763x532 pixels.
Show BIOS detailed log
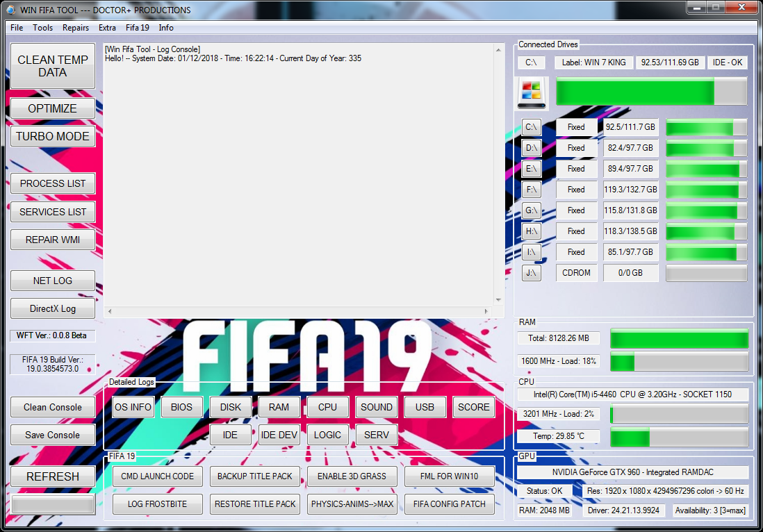tap(181, 407)
